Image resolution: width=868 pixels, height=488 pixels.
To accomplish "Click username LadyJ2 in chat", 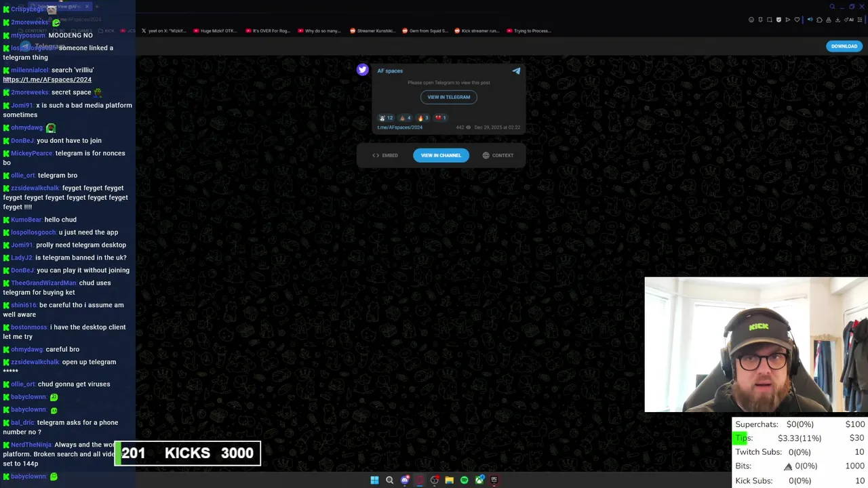I will pyautogui.click(x=22, y=258).
